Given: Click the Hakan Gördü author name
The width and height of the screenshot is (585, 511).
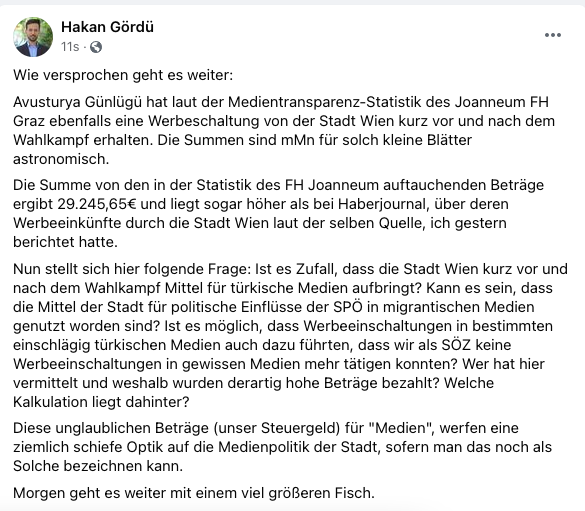Looking at the screenshot, I should tap(107, 27).
